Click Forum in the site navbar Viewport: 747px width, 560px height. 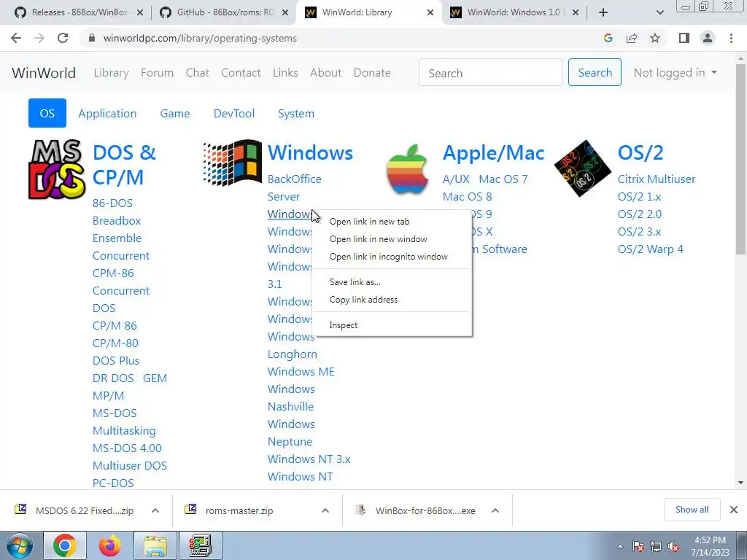point(158,72)
